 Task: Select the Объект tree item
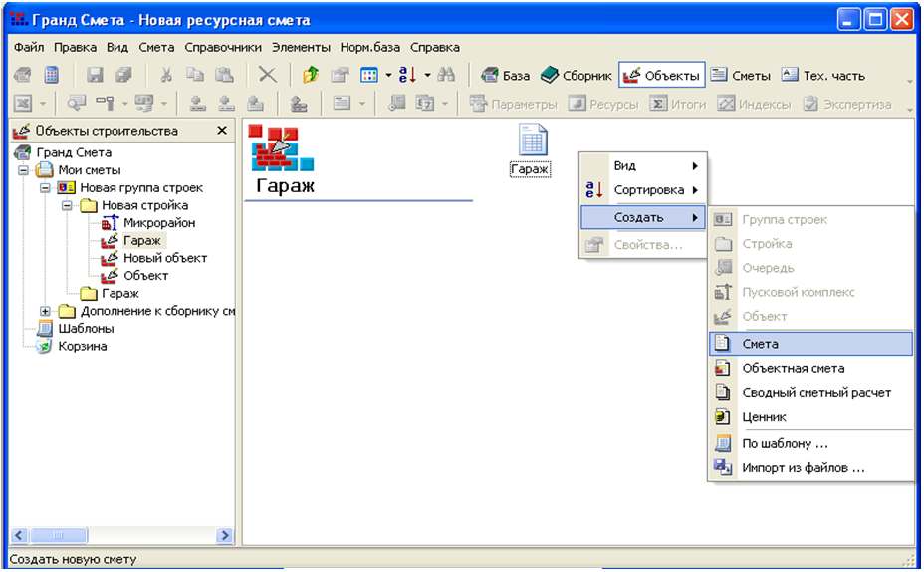pyautogui.click(x=145, y=276)
